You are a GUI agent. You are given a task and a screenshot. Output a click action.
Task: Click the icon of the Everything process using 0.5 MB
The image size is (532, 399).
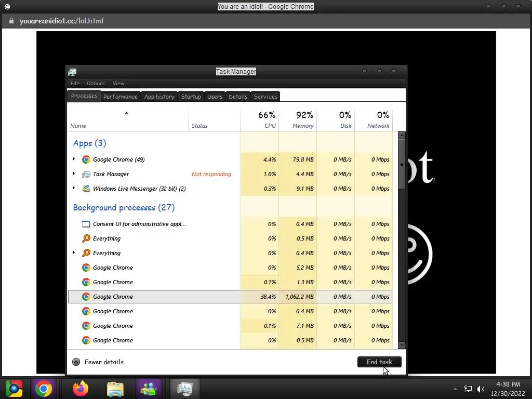click(x=86, y=238)
